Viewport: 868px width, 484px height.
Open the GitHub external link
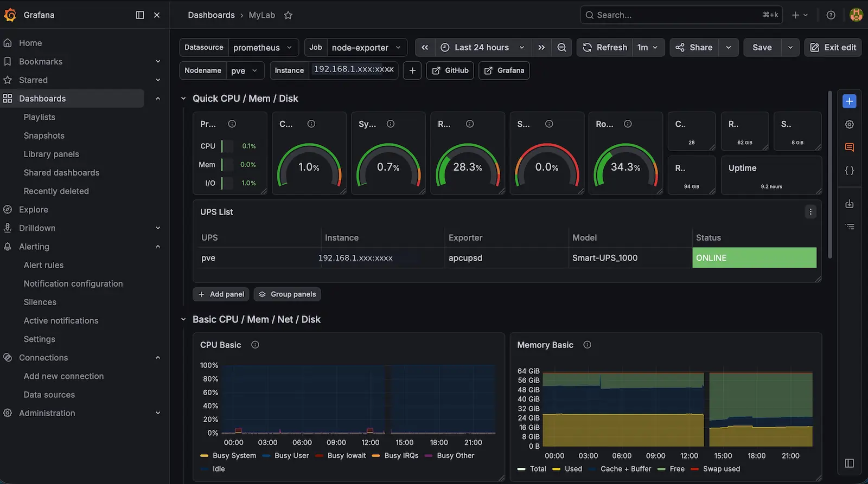pos(450,70)
